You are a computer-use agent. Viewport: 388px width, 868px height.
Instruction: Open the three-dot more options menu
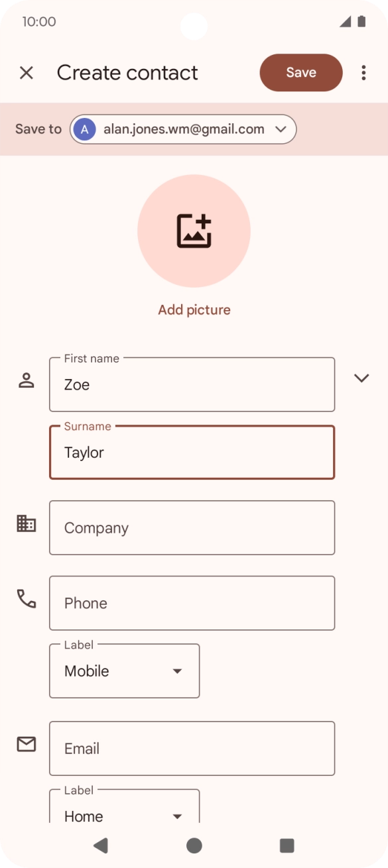click(363, 73)
